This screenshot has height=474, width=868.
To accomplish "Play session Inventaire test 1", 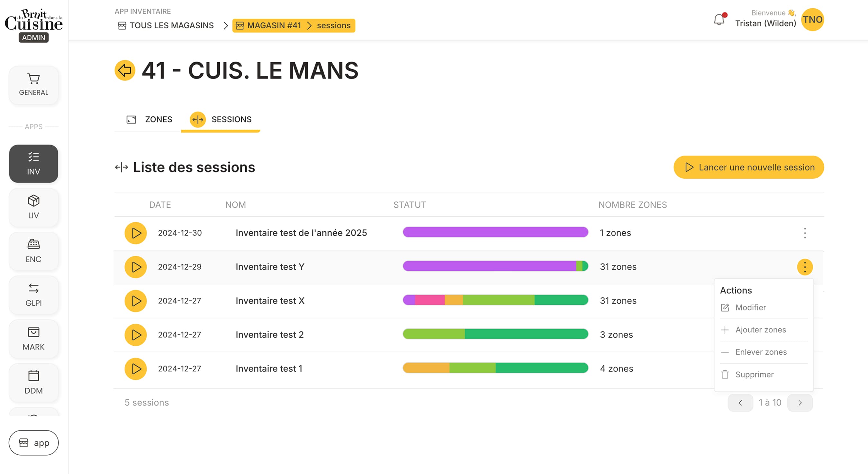I will pos(135,369).
